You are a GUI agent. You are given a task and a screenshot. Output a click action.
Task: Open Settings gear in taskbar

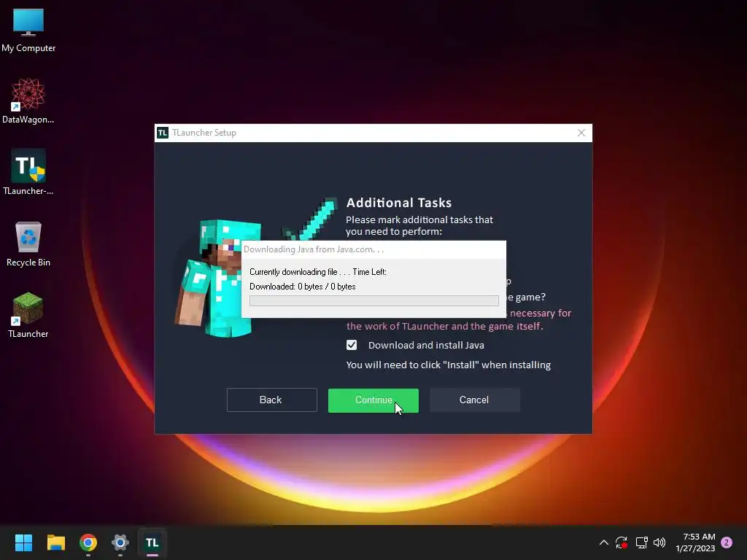120,542
